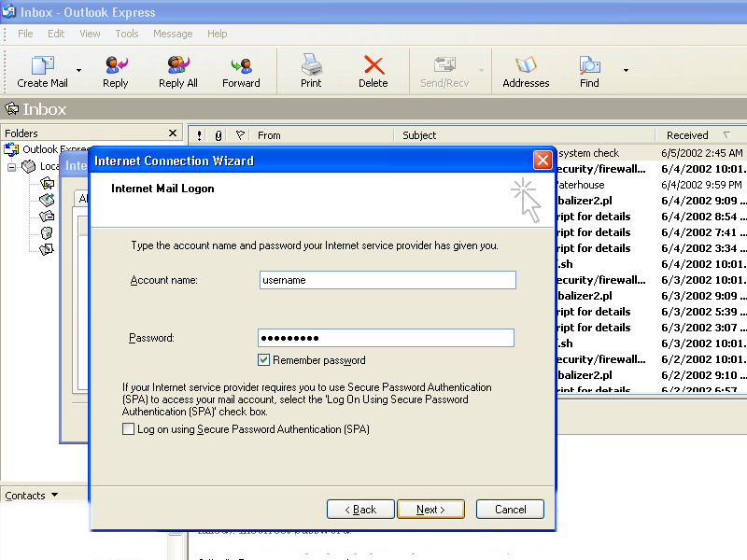Close the Internet Connection Wizard dialog
747x560 pixels.
[x=543, y=160]
